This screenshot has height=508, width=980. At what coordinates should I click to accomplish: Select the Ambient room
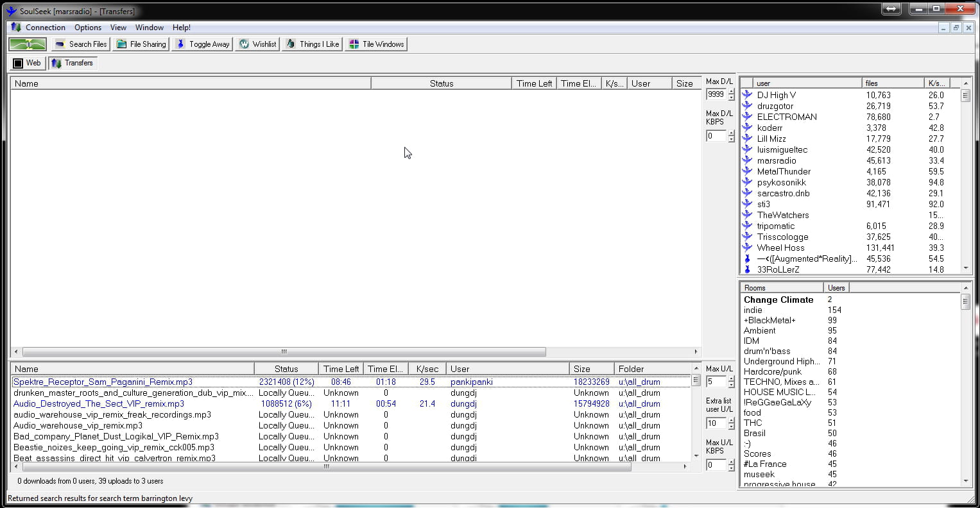coord(759,330)
